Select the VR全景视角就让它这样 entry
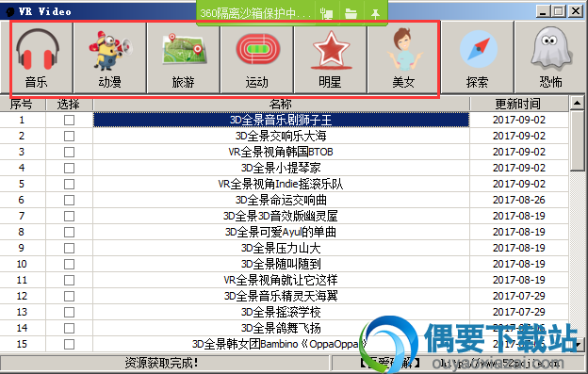The height and width of the screenshot is (374, 588). click(x=281, y=280)
